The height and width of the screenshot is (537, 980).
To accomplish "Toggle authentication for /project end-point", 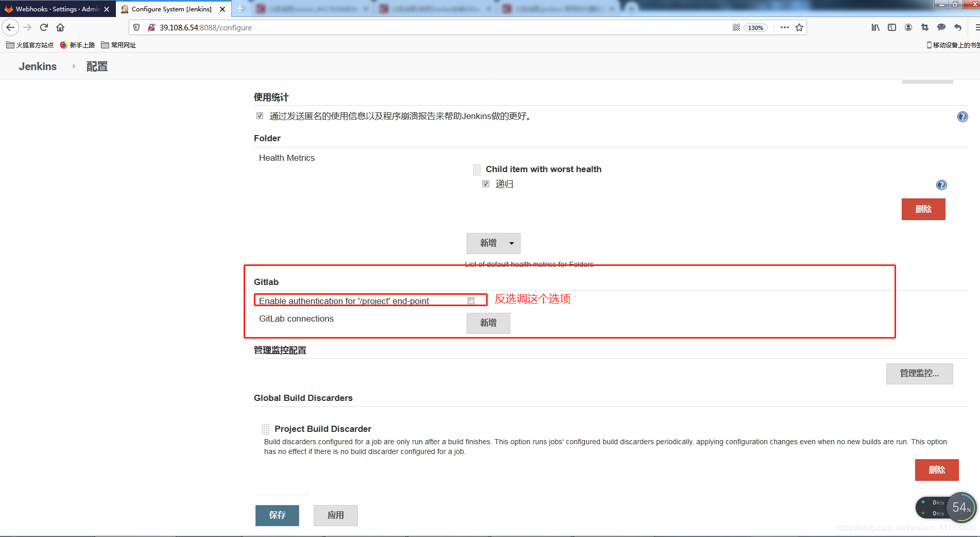I will [471, 301].
